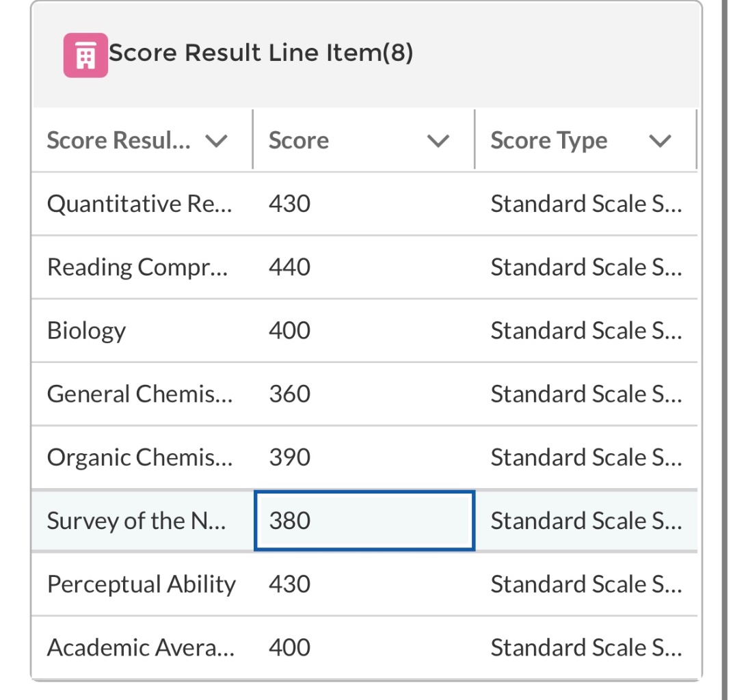Click the Reading Compr... row name cell

142,267
